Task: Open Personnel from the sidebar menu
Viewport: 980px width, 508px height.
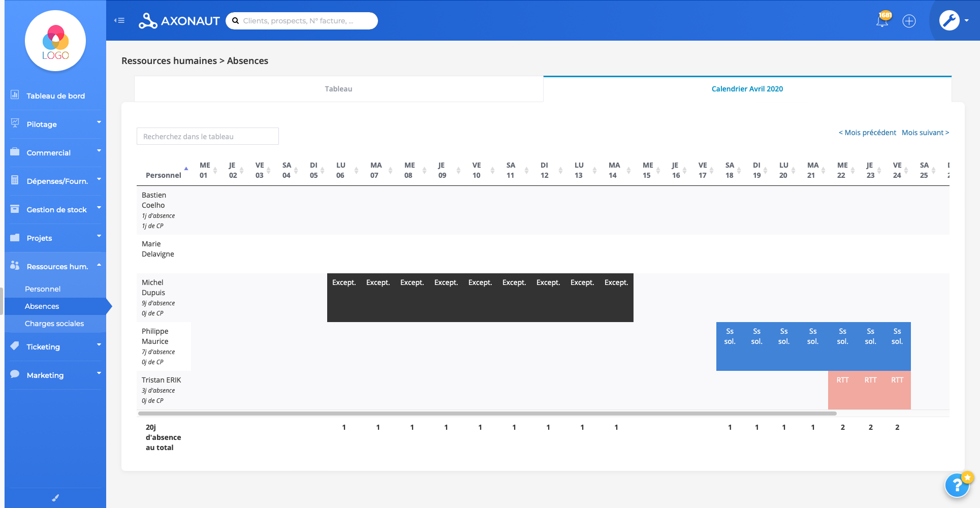Action: point(42,289)
